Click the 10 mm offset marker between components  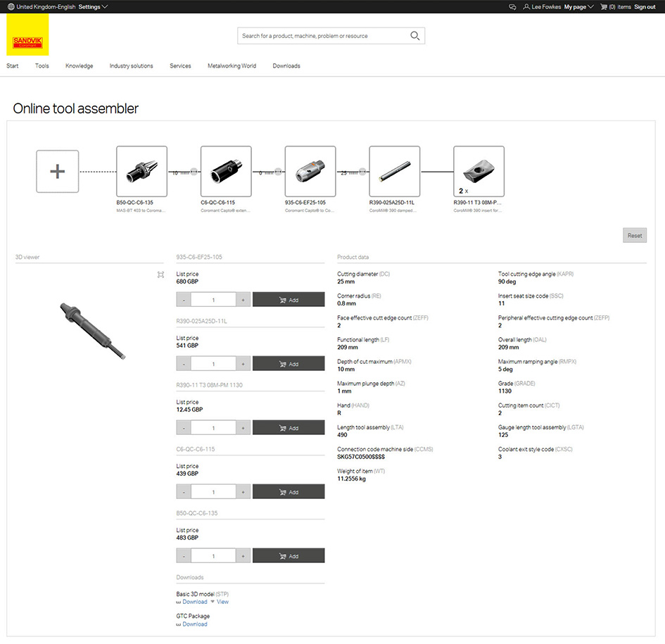(194, 172)
